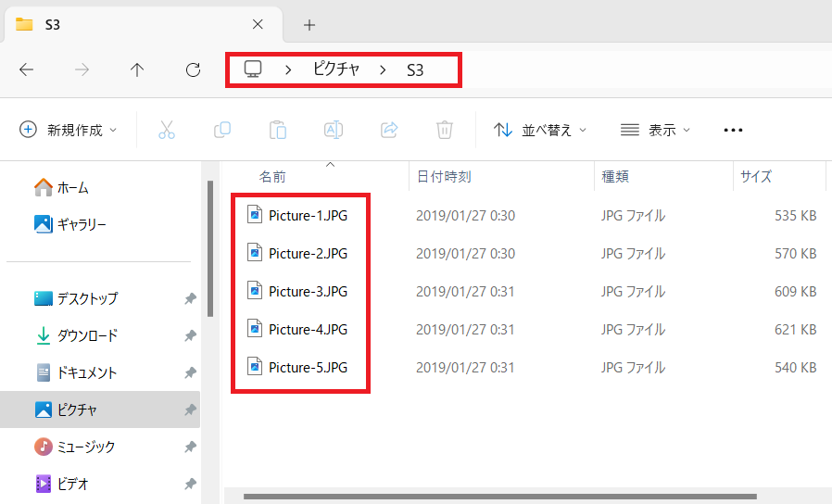Open a new tab with plus button
Screen dimensions: 832x504
point(309,25)
